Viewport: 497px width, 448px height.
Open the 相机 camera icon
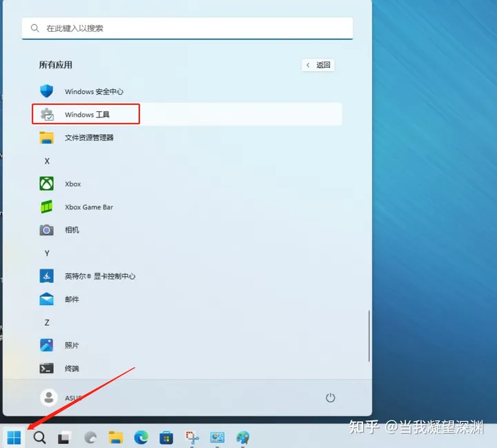[x=47, y=230]
